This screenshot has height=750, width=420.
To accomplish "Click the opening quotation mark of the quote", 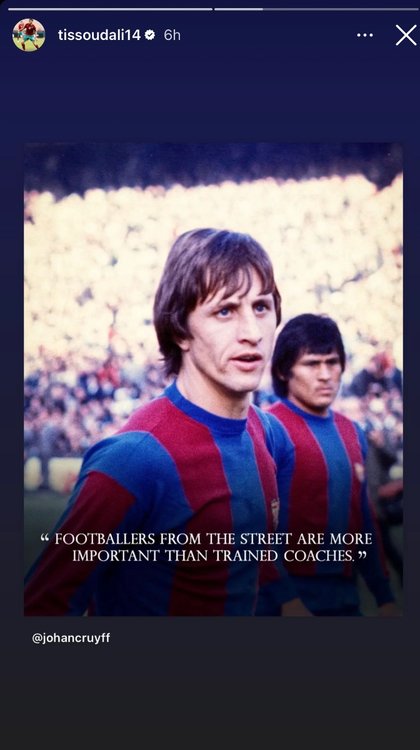I will (x=44, y=537).
